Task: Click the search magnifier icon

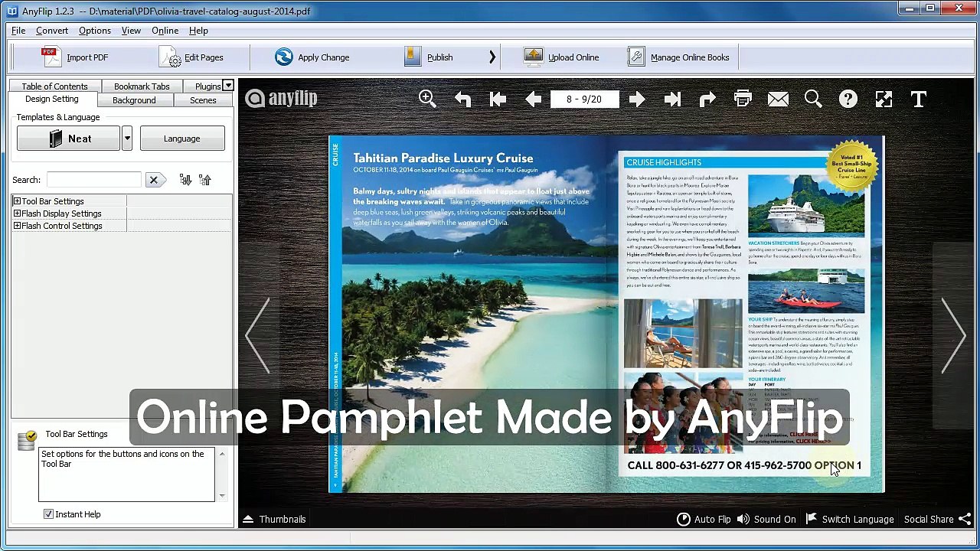Action: point(813,99)
